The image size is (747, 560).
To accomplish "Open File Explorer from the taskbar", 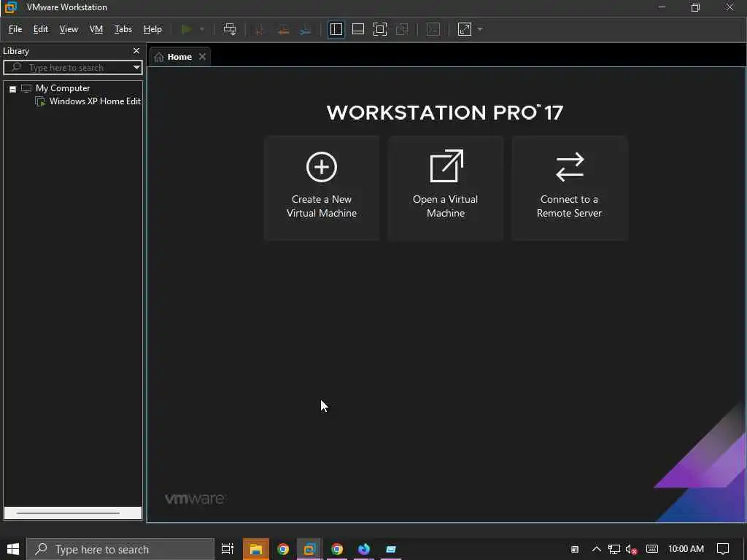I will (x=256, y=549).
